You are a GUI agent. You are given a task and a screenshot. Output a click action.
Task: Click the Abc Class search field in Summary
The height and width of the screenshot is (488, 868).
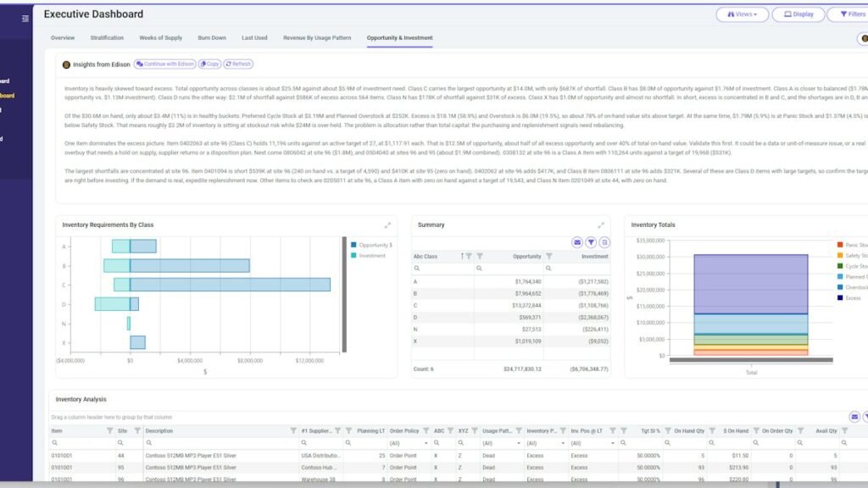tap(442, 269)
